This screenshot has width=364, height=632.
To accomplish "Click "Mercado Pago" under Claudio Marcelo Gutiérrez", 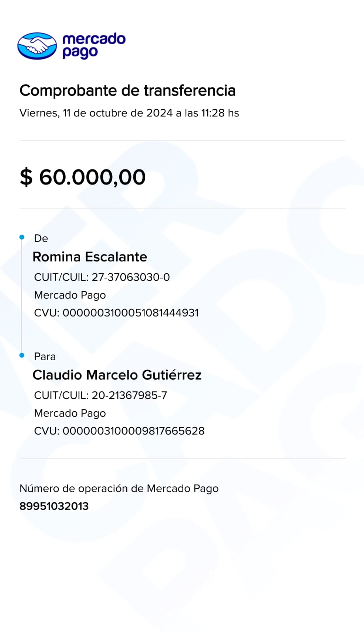I will (70, 413).
